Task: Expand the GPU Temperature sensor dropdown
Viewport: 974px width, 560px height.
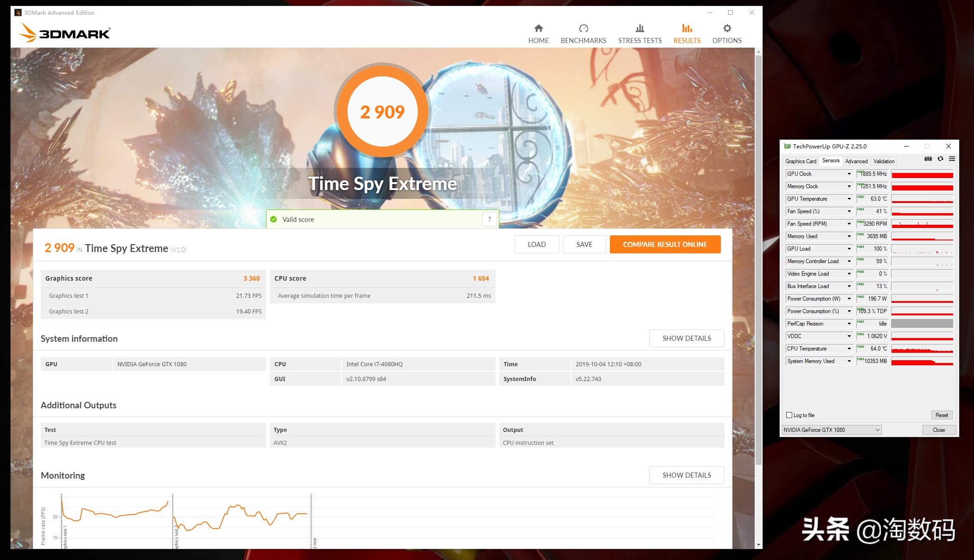Action: click(849, 199)
